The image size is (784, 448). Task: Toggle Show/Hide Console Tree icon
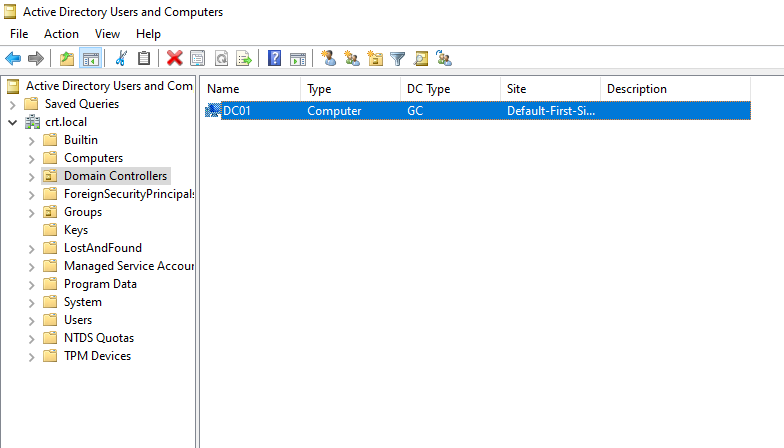pos(90,58)
